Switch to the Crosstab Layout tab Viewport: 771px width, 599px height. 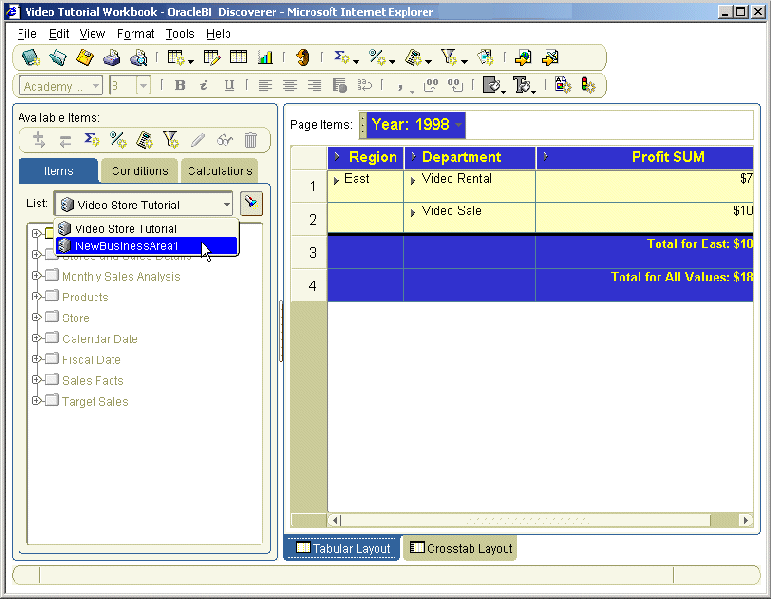pyautogui.click(x=461, y=548)
